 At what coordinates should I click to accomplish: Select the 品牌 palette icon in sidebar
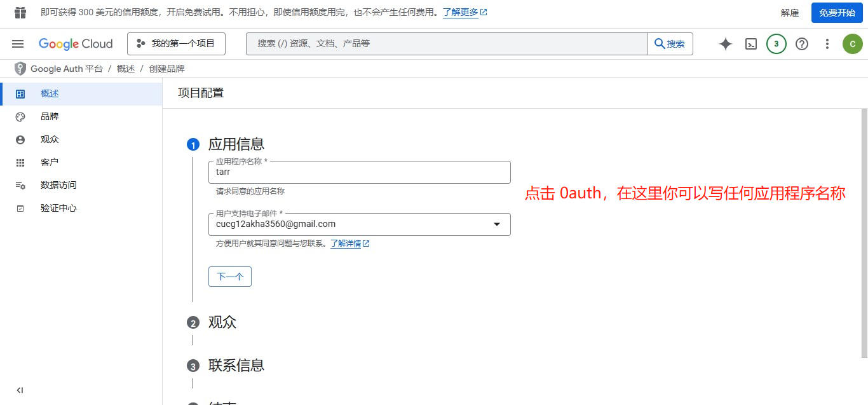click(20, 116)
